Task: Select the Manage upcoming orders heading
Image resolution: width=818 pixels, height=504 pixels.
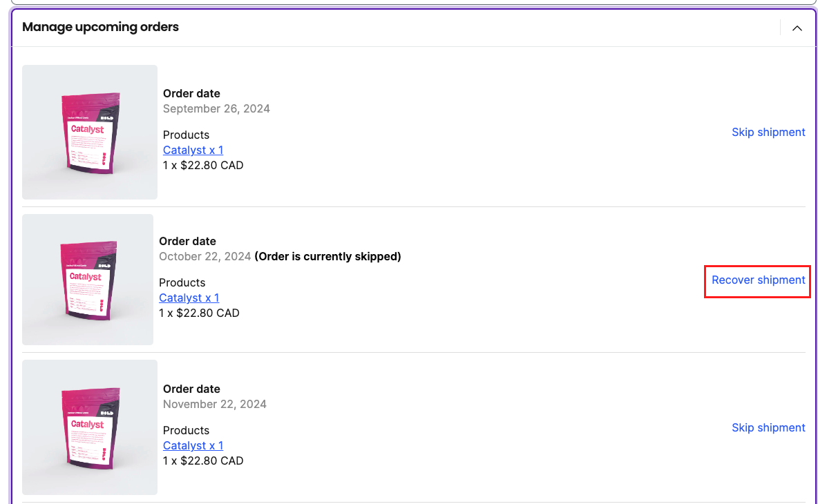Action: click(100, 27)
